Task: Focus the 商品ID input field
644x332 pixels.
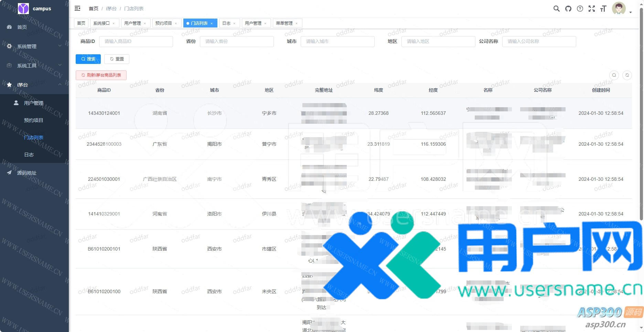Action: (x=136, y=41)
